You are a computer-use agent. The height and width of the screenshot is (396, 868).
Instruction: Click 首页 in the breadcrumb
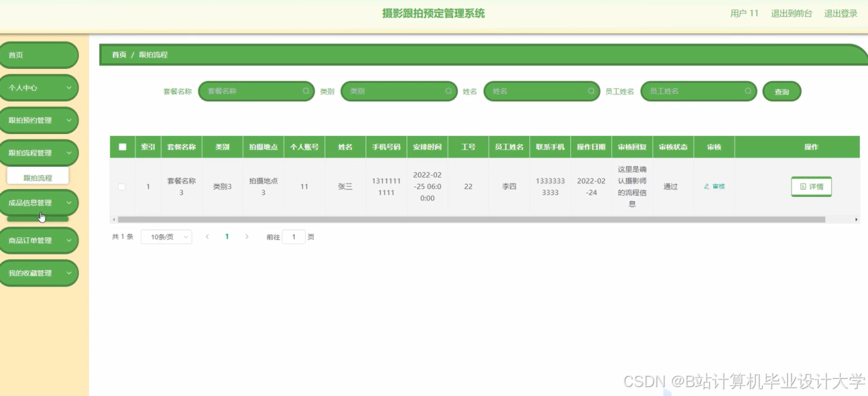(x=119, y=55)
